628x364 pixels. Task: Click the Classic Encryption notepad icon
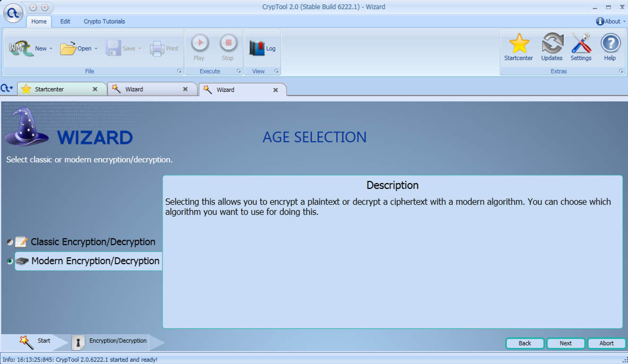pyautogui.click(x=21, y=241)
